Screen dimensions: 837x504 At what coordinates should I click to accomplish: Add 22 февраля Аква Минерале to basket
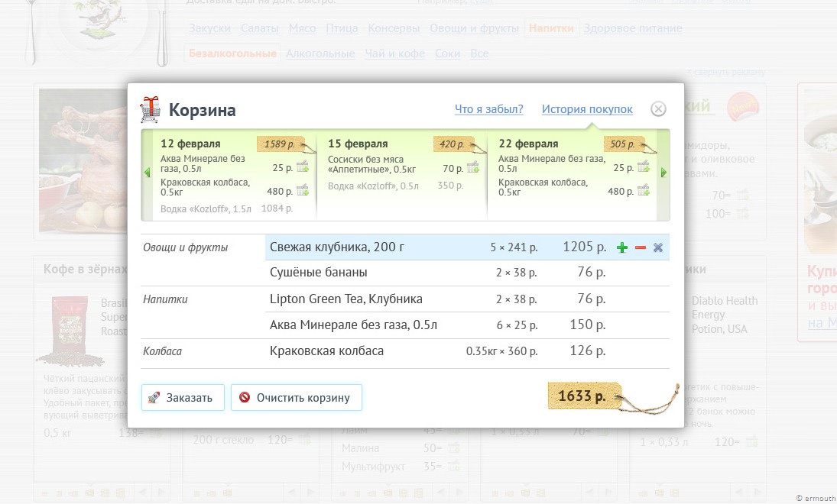click(x=644, y=167)
